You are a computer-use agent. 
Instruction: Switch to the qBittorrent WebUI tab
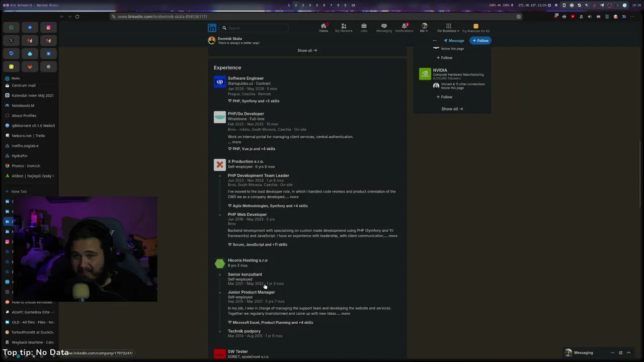[x=29, y=126]
